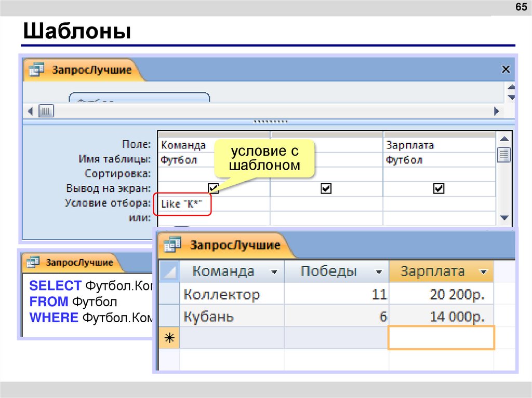Click the FROM keyword in the SQL view
The width and height of the screenshot is (532, 398).
pos(49,301)
